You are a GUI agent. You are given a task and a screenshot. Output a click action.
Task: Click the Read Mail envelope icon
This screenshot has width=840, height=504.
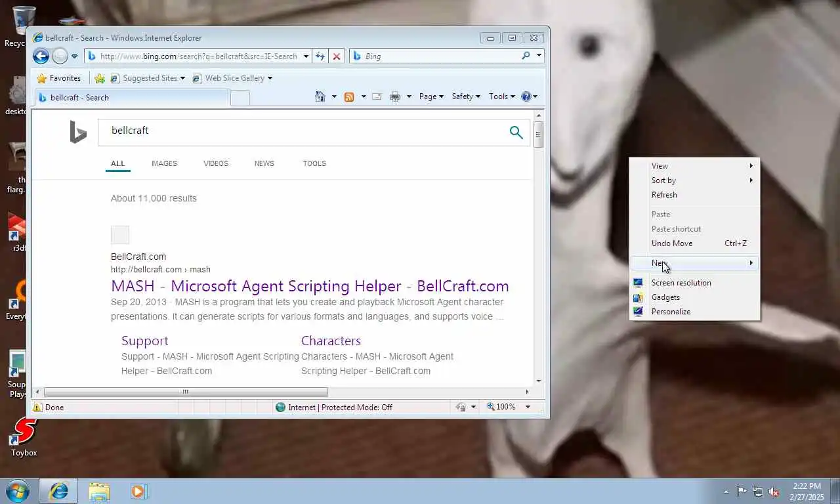point(377,96)
